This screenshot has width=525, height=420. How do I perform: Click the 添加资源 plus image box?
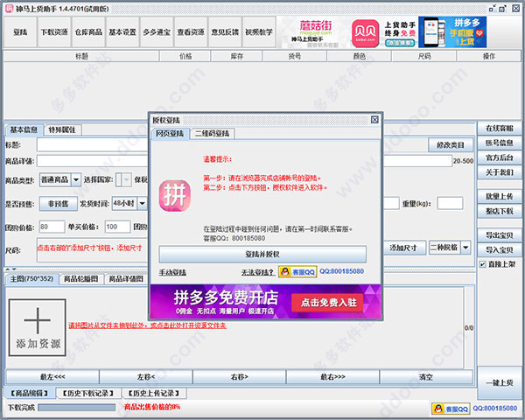[x=37, y=327]
